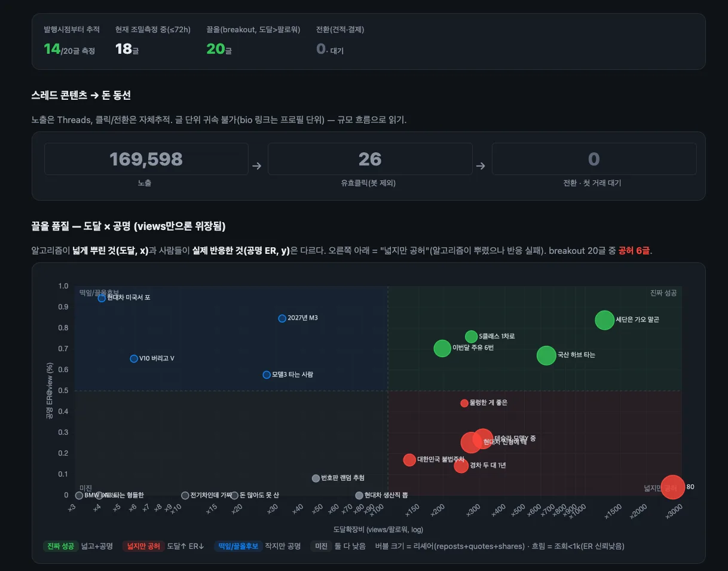Click the 'V10 버리고 V' bubble

pyautogui.click(x=134, y=358)
